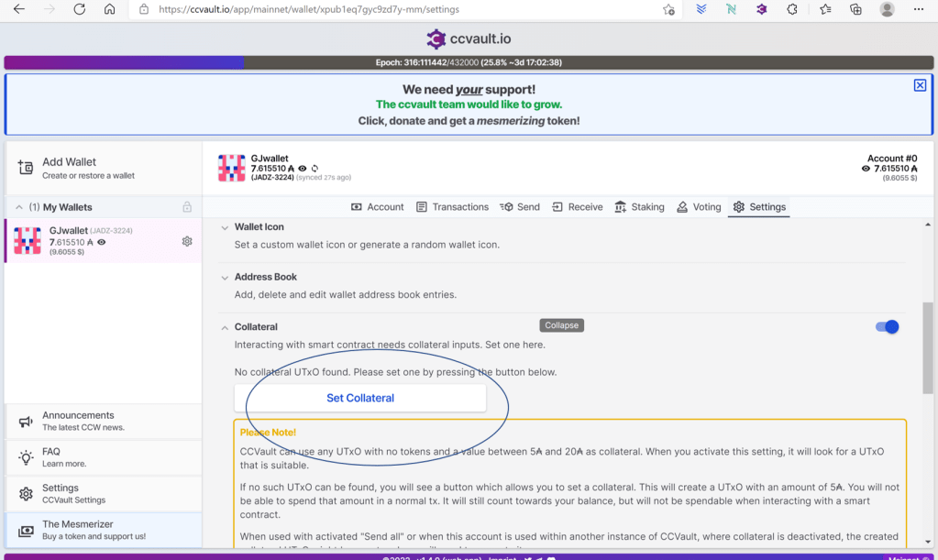
Task: Click the GJwallet gear settings icon
Action: [x=187, y=241]
